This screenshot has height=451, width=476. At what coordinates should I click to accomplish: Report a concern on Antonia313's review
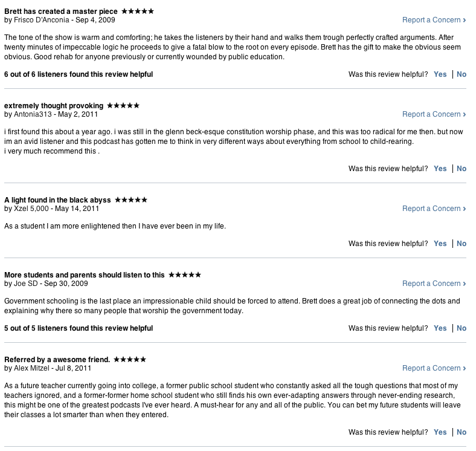click(434, 114)
